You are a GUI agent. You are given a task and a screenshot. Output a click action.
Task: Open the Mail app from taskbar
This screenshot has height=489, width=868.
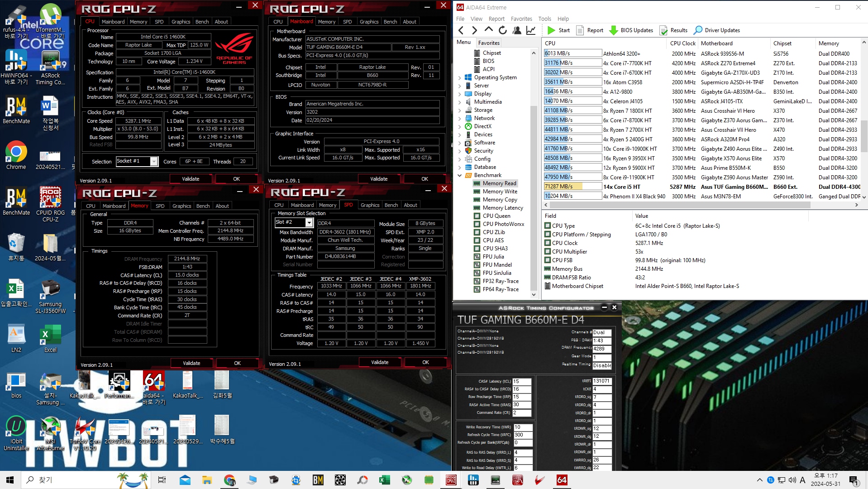tap(185, 480)
